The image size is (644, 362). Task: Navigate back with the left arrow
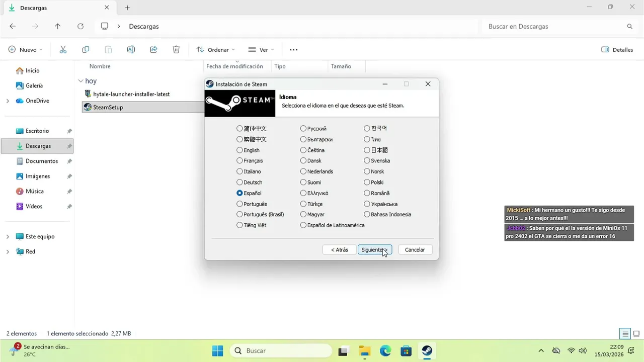click(x=13, y=26)
